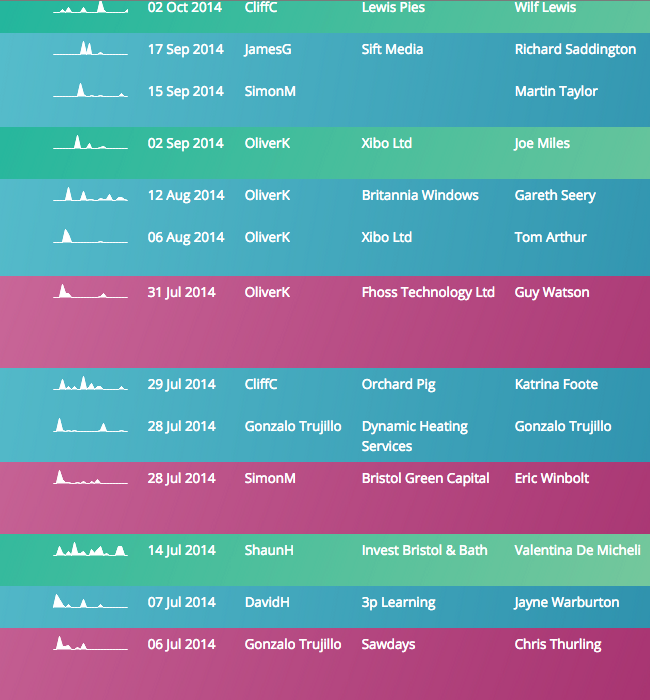650x700 pixels.
Task: Click the Orchard Pig row sparkline
Action: click(x=90, y=384)
